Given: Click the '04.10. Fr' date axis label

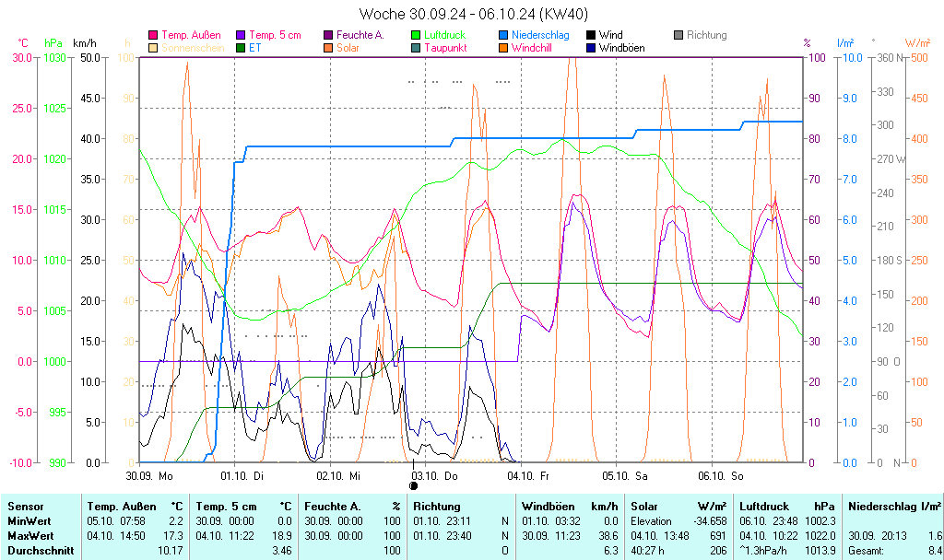Looking at the screenshot, I should tap(528, 476).
